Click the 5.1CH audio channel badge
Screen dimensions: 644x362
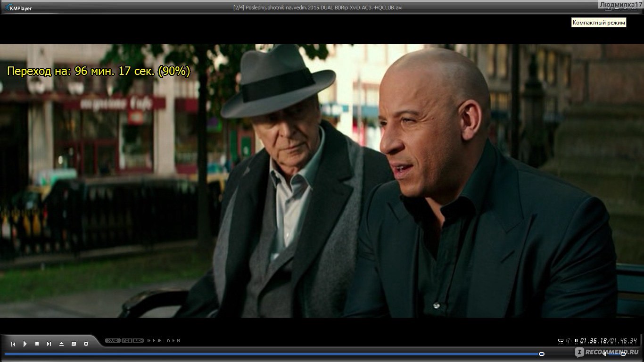(x=138, y=340)
